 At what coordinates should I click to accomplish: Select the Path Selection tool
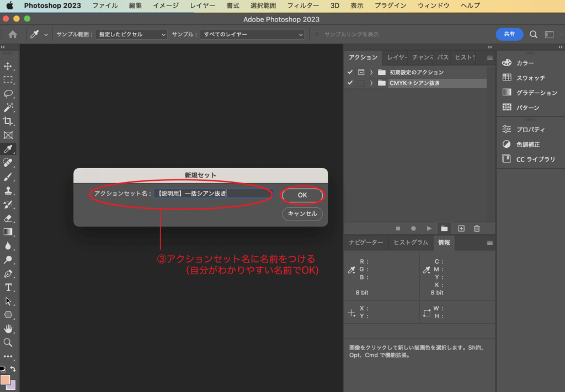(x=8, y=301)
